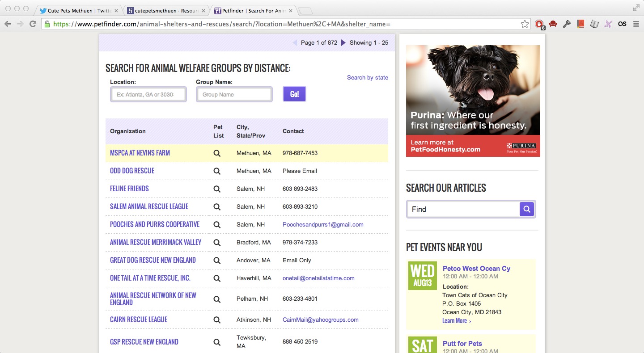
Task: Email Poochesandpurrs1@gmail.com
Action: 323,224
